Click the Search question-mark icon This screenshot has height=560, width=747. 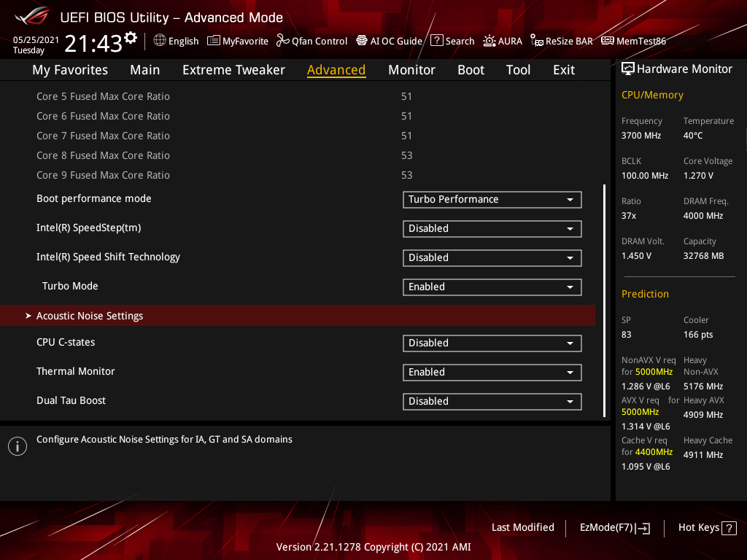[x=436, y=41]
